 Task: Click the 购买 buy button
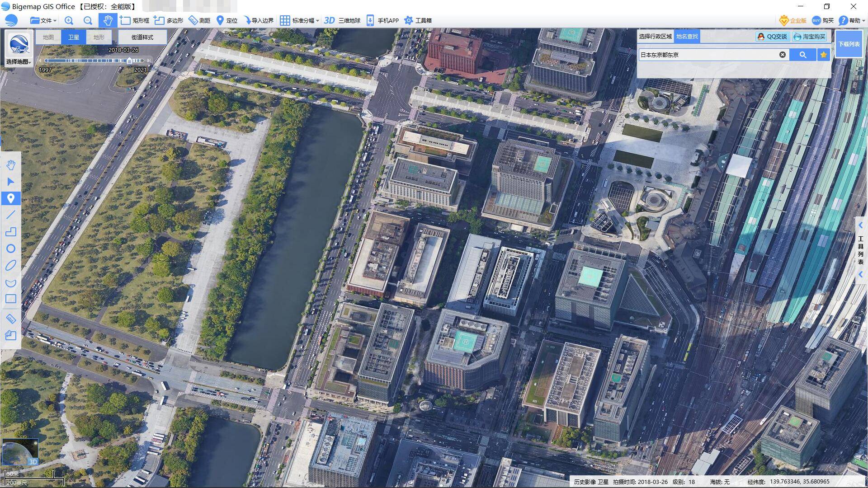tap(823, 20)
